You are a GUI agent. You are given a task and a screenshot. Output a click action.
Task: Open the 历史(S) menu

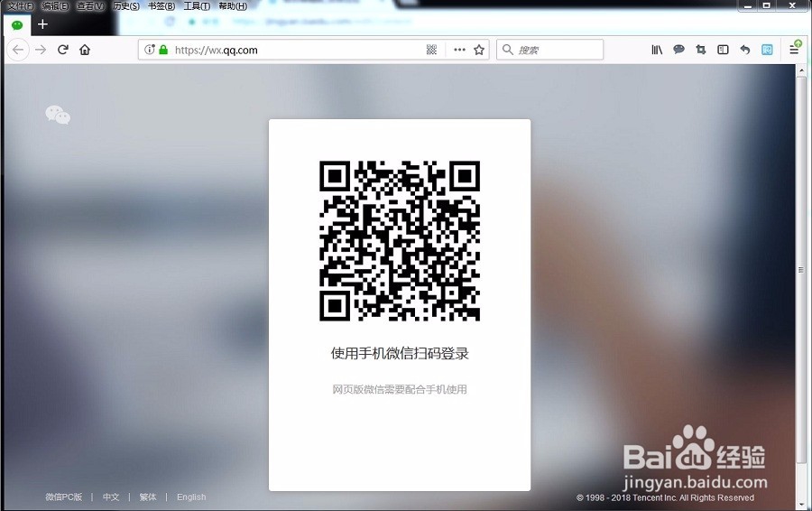click(x=125, y=6)
